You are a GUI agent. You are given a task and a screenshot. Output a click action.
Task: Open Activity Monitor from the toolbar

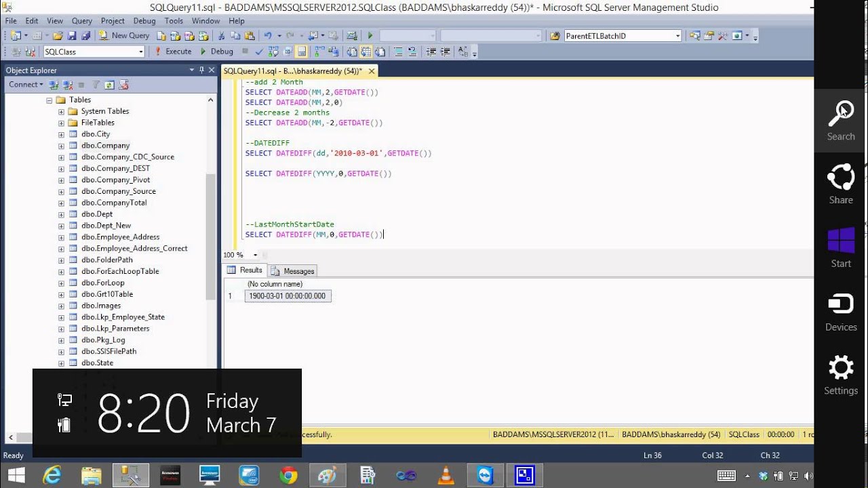[352, 35]
